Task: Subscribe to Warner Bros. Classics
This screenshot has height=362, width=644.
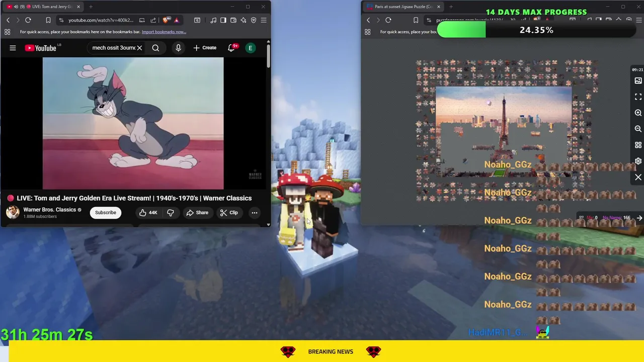Action: point(106,213)
